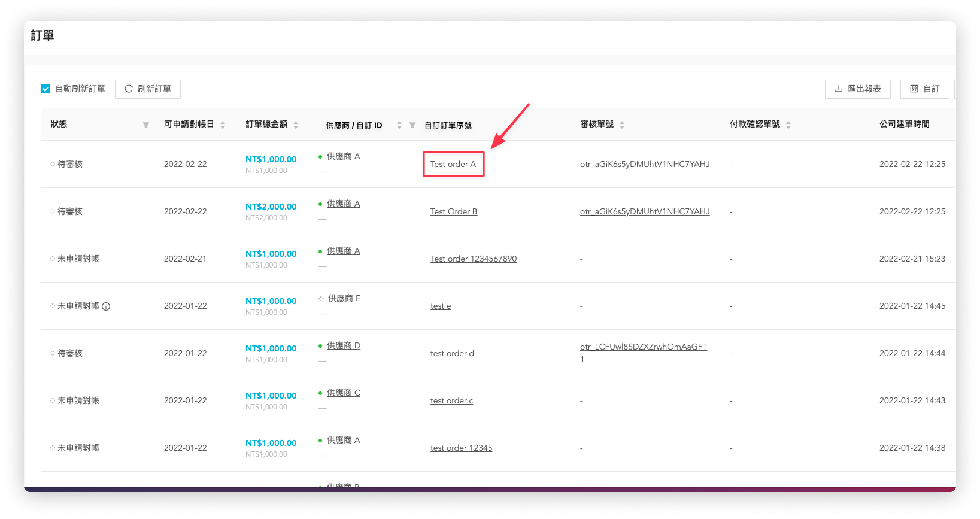980x519 pixels.
Task: Open 供應商 A link in Test order 1234567890 row
Action: click(x=344, y=251)
